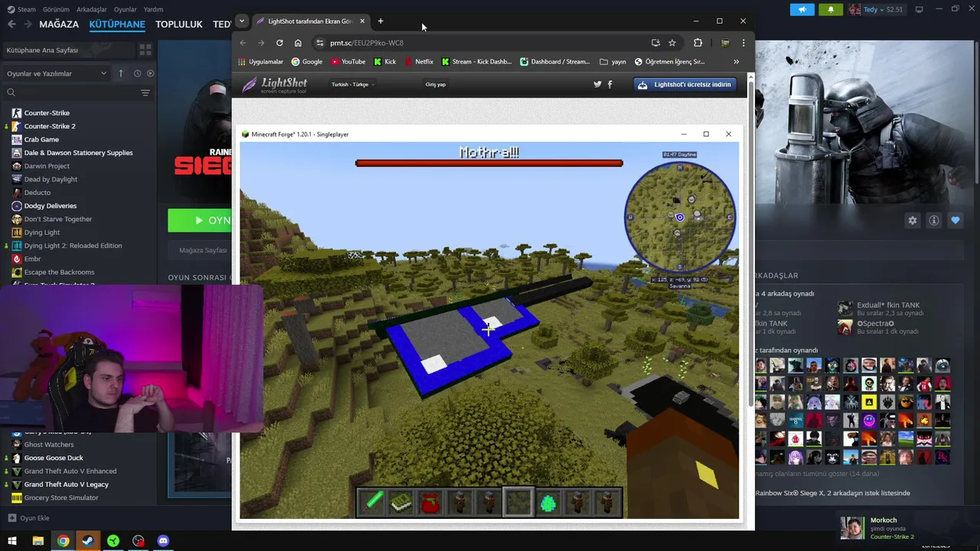
Task: Click Steam announcements megaphone icon
Action: (x=802, y=9)
